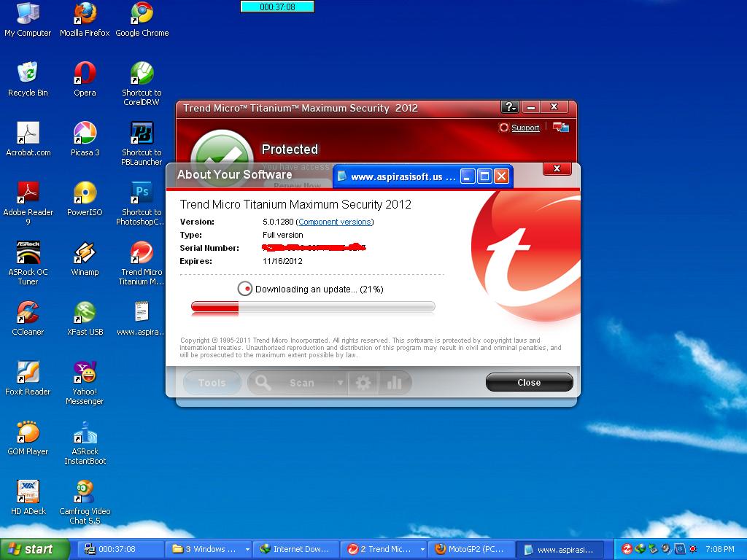
Task: Launch GOM Player shortcut
Action: (28, 438)
